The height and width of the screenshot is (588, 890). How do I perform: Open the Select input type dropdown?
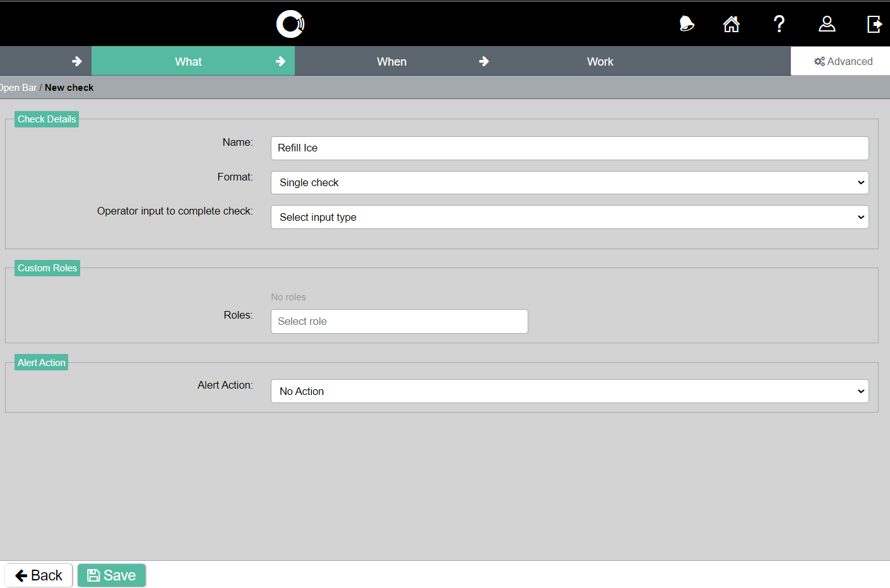pyautogui.click(x=569, y=217)
